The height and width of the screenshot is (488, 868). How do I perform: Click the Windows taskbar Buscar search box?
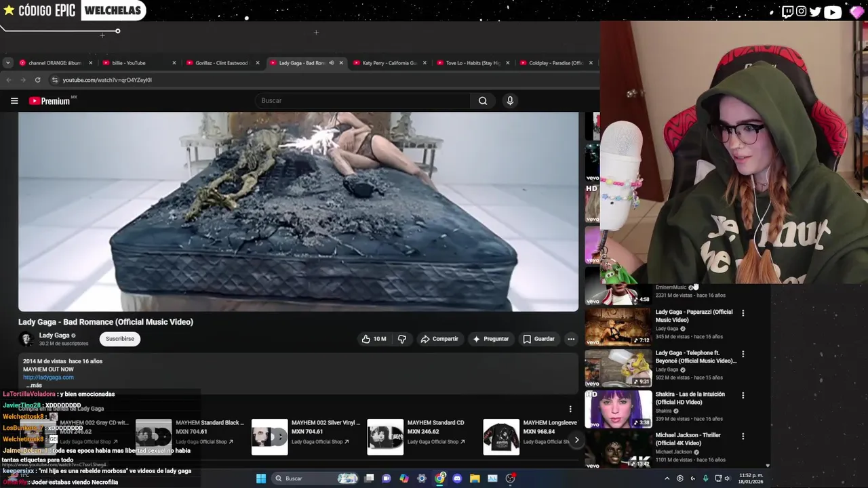[314, 479]
